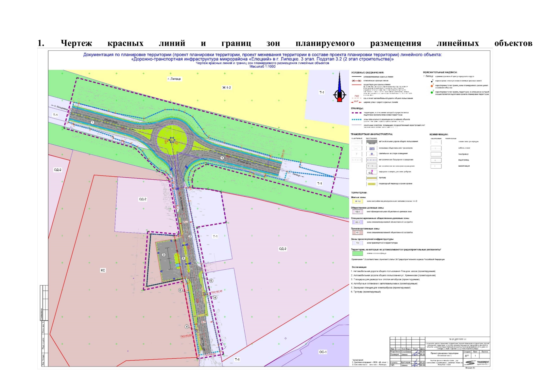Click the electric bus charging station legend symbol
This screenshot has width=555, height=392.
coord(372,172)
